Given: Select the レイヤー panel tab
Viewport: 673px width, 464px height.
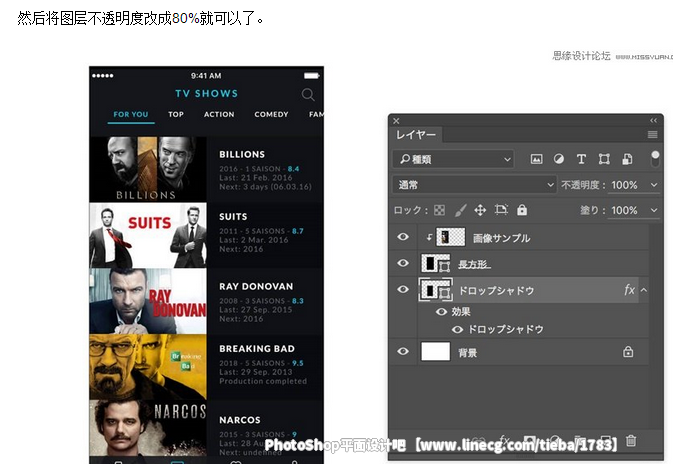Looking at the screenshot, I should (416, 135).
